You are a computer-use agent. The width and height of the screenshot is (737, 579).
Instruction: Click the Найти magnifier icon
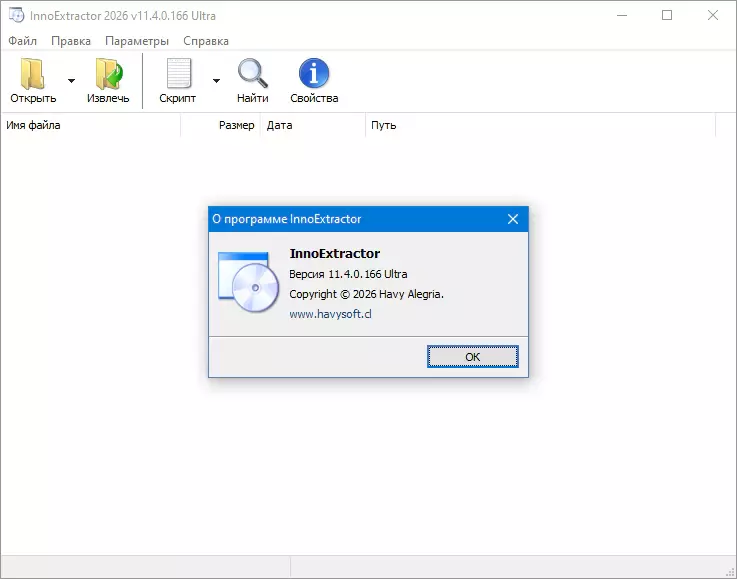coord(253,73)
